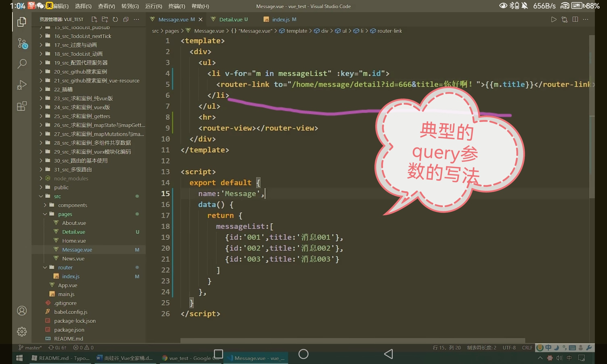Split the editor to the right
Screen dimensions: 607x364
(575, 19)
